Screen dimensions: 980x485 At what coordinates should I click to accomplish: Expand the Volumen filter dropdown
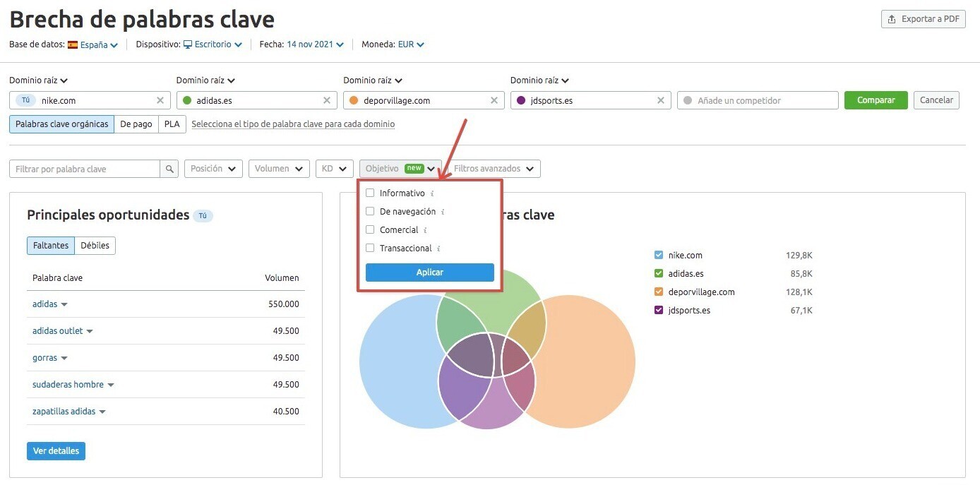tap(279, 169)
